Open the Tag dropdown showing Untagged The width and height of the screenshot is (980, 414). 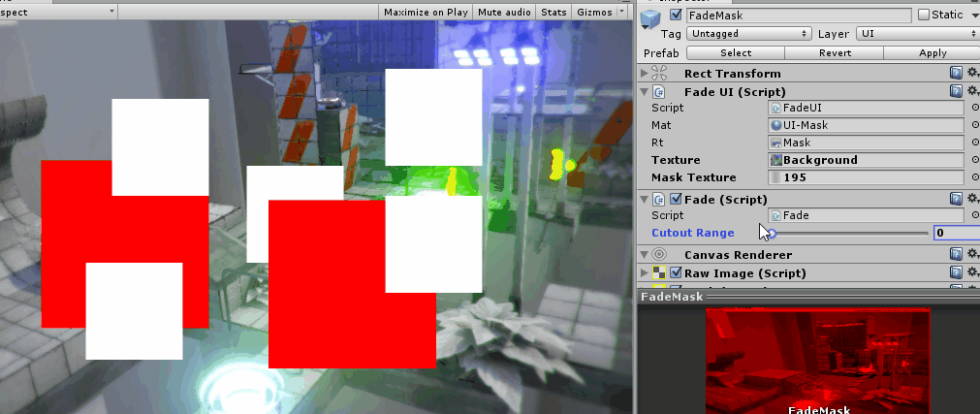click(748, 34)
